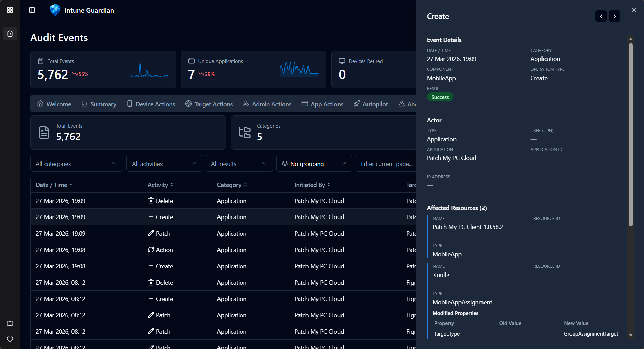644x349 pixels.
Task: Go to previous event with left chevron
Action: click(x=601, y=16)
